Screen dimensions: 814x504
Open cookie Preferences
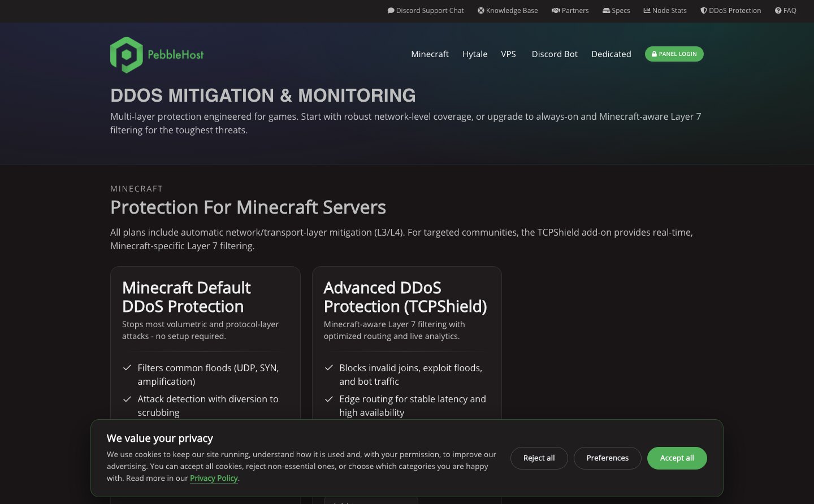point(608,458)
